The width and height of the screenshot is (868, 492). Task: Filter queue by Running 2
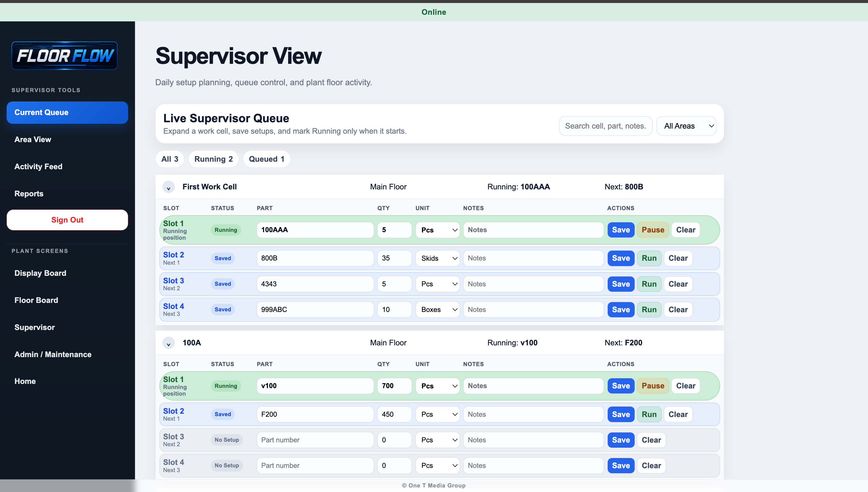point(213,159)
